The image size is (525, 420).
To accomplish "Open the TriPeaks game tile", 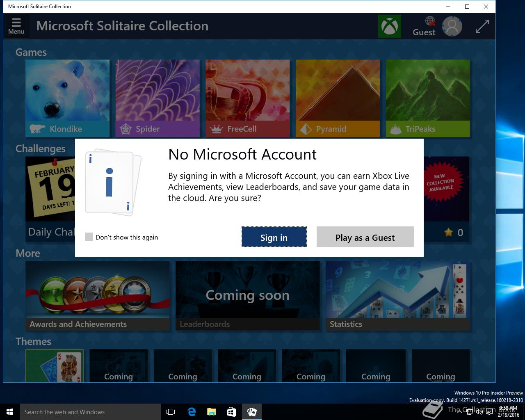I will (428, 98).
